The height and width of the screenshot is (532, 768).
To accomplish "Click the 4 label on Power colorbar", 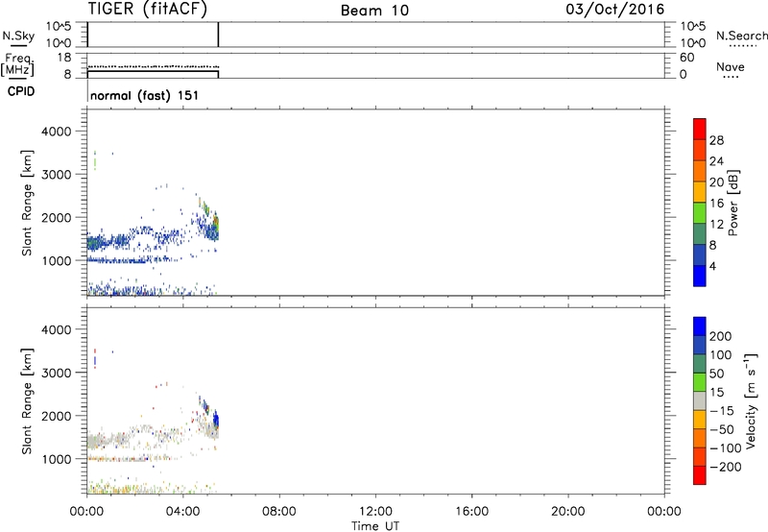I will click(x=712, y=267).
